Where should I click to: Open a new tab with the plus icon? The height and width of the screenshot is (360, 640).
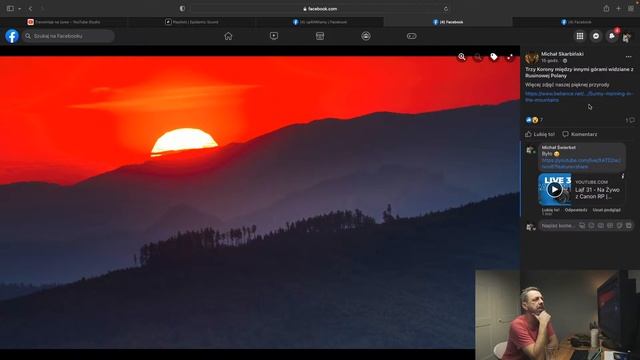(x=618, y=9)
